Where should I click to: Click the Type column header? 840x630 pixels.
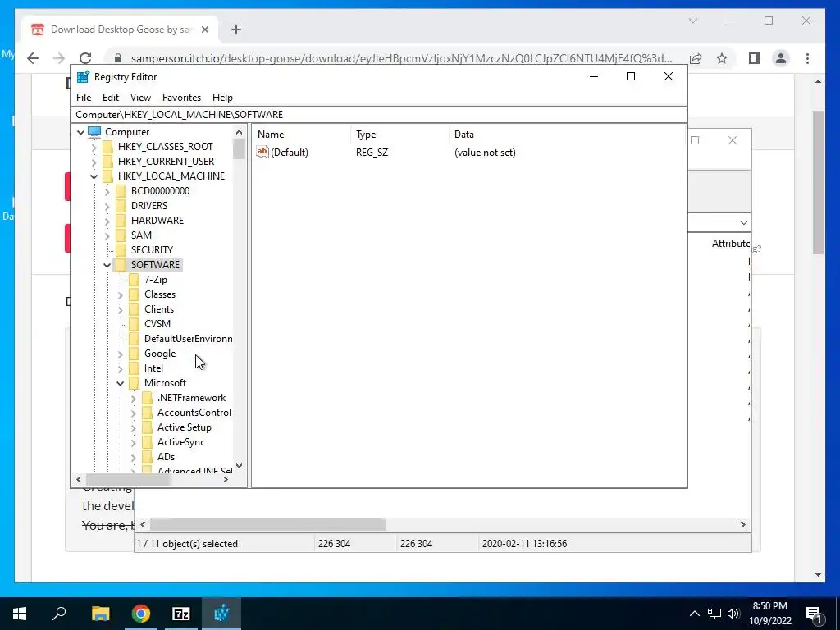tap(400, 135)
